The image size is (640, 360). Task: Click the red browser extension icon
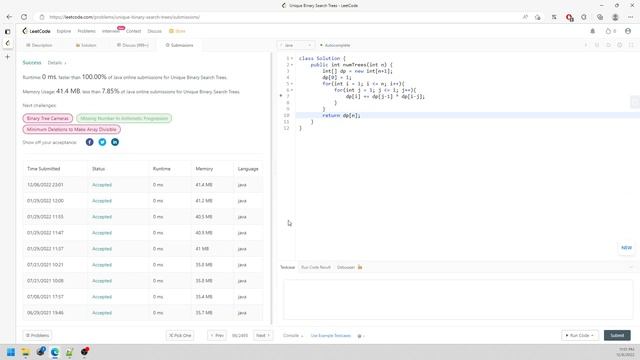tap(569, 17)
